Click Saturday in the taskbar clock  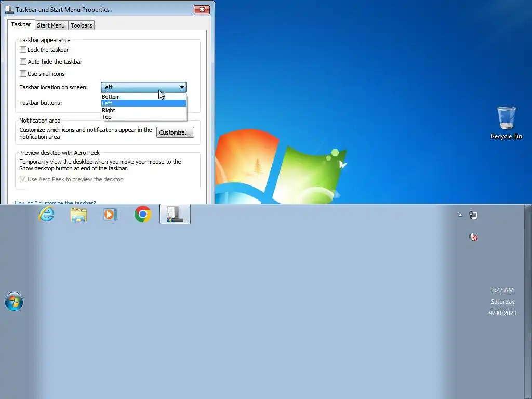click(x=502, y=302)
